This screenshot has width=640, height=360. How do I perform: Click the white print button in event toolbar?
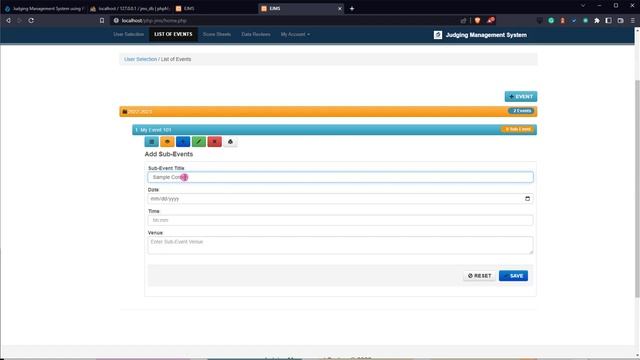(230, 142)
